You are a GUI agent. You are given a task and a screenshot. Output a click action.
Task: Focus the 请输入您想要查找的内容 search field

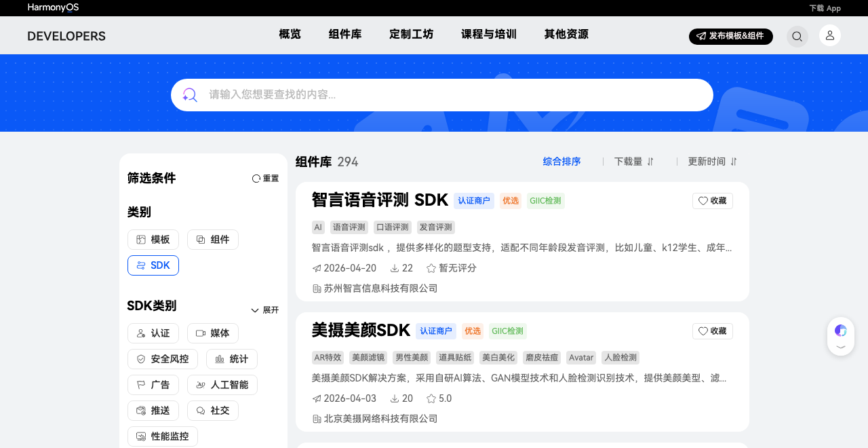[442, 95]
